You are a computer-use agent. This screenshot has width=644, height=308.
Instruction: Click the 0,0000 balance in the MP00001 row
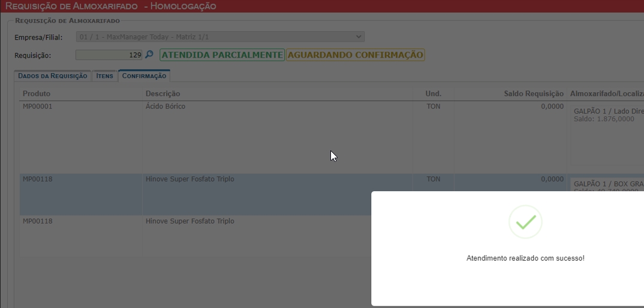click(552, 107)
